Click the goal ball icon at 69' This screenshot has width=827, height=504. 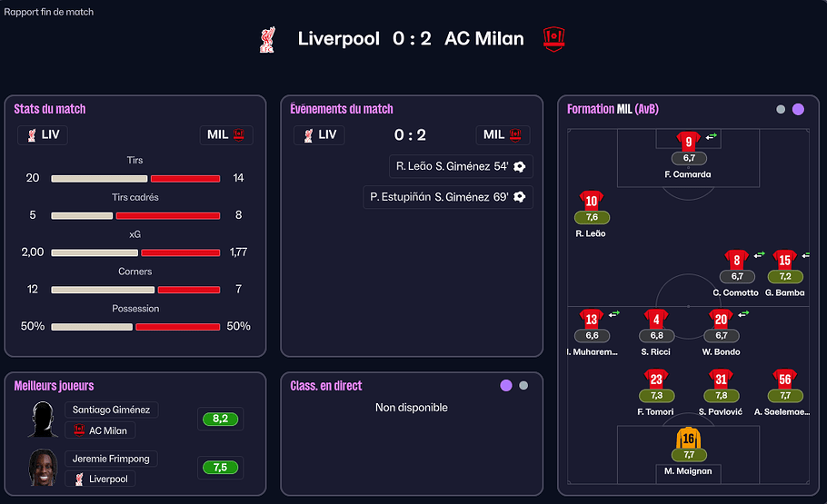click(x=519, y=196)
